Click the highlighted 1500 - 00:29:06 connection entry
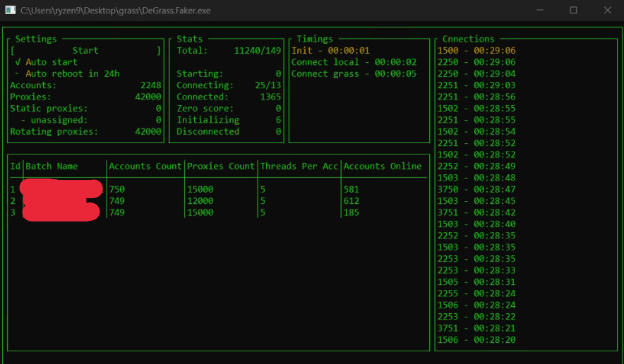This screenshot has width=624, height=364. (x=476, y=51)
